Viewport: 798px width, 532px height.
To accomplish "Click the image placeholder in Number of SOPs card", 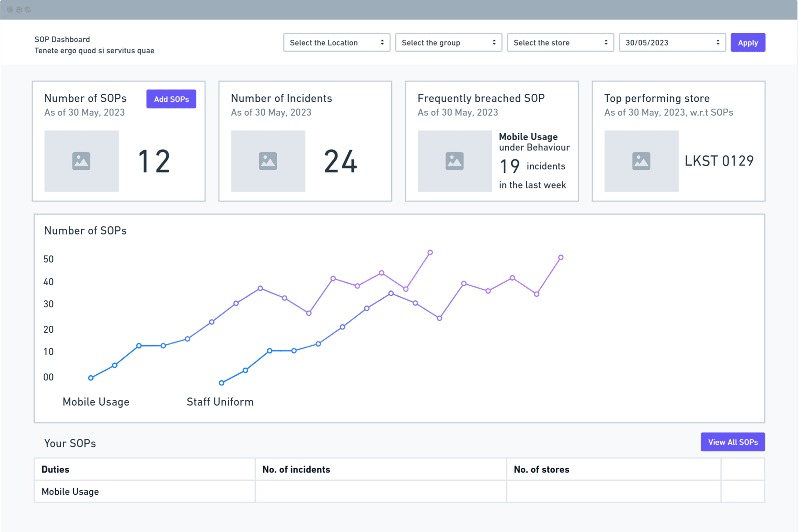I will pos(81,161).
